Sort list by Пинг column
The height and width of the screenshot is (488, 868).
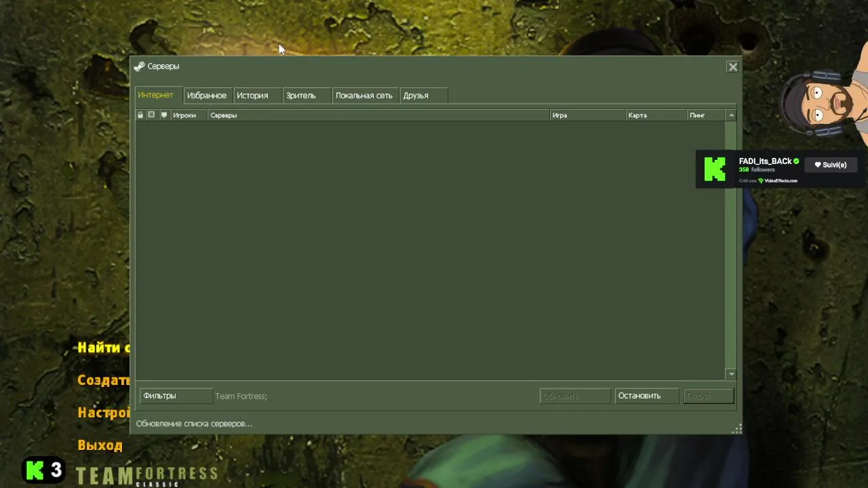pyautogui.click(x=706, y=115)
